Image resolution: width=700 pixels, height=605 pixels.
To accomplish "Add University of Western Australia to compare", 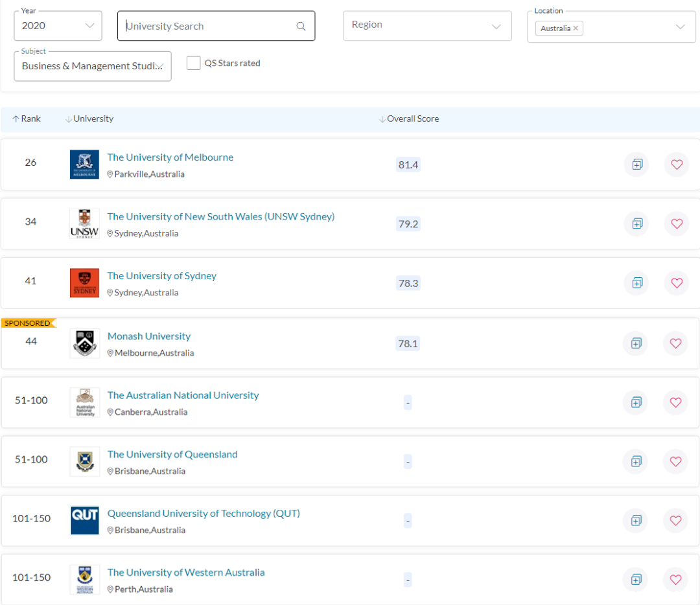I will pyautogui.click(x=636, y=580).
